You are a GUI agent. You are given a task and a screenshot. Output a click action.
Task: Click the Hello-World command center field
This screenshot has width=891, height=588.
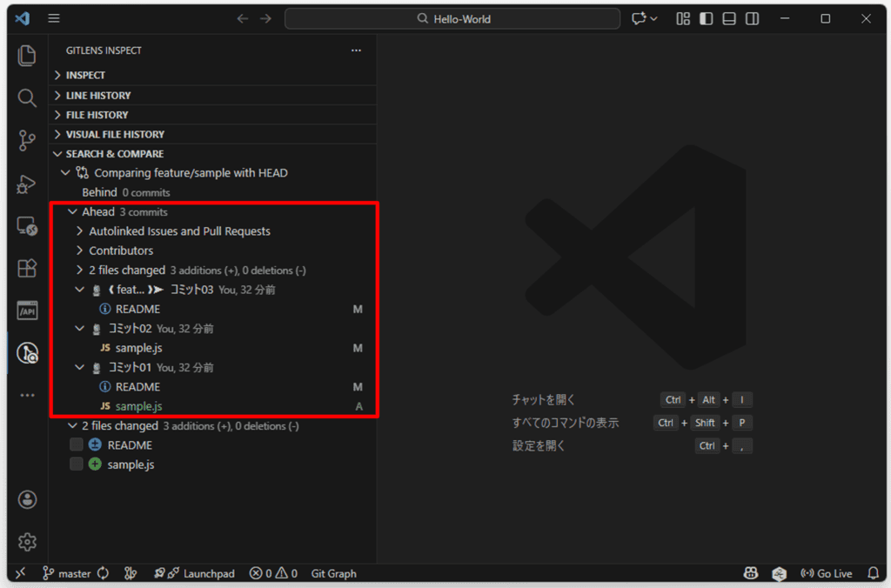click(x=452, y=18)
